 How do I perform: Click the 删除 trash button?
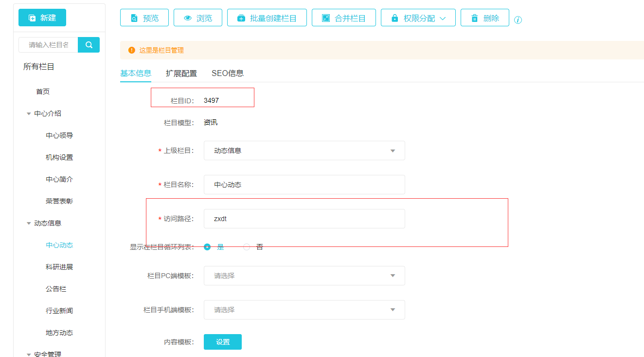485,18
